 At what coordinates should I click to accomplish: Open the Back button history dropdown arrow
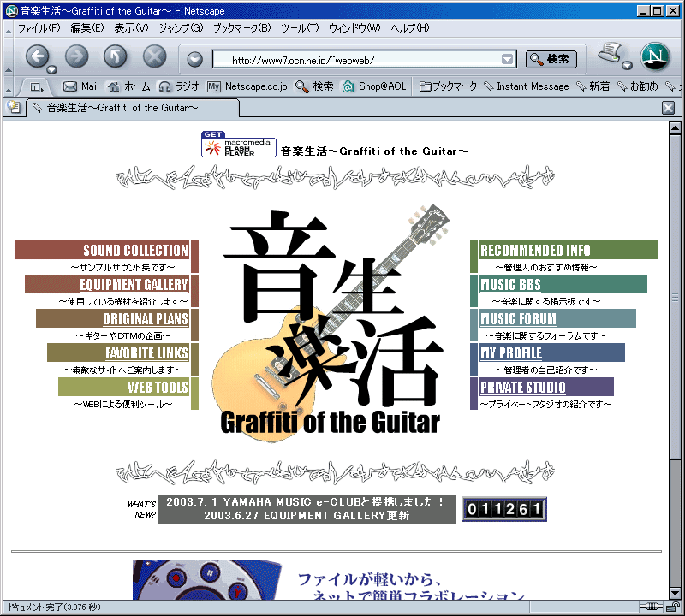click(x=52, y=69)
